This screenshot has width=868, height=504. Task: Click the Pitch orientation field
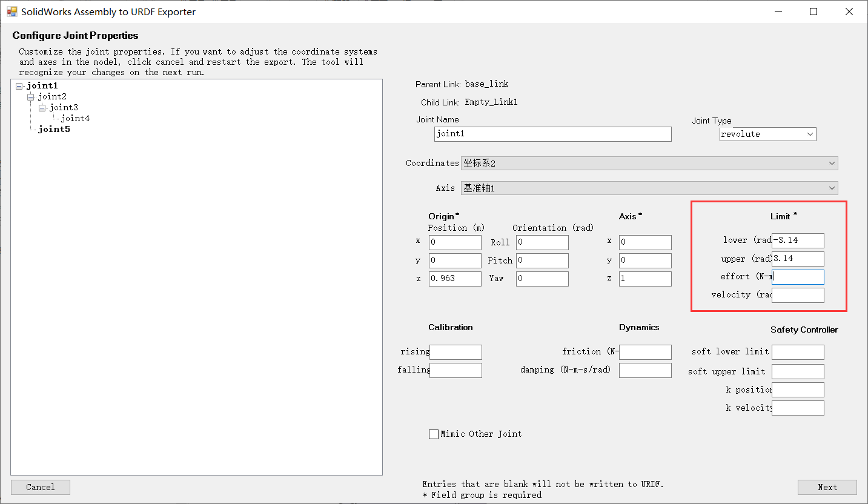[542, 260]
